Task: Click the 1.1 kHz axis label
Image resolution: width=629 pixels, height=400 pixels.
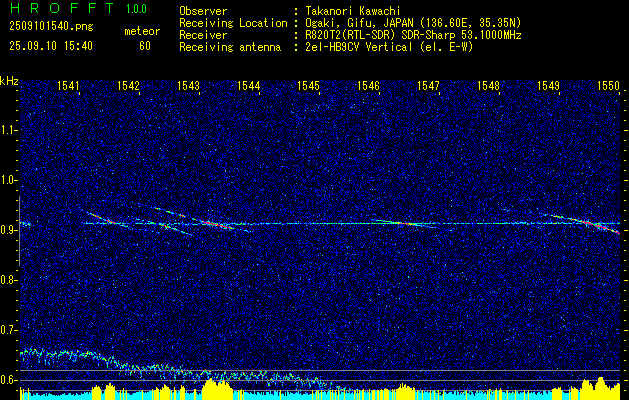Action: tap(8, 130)
